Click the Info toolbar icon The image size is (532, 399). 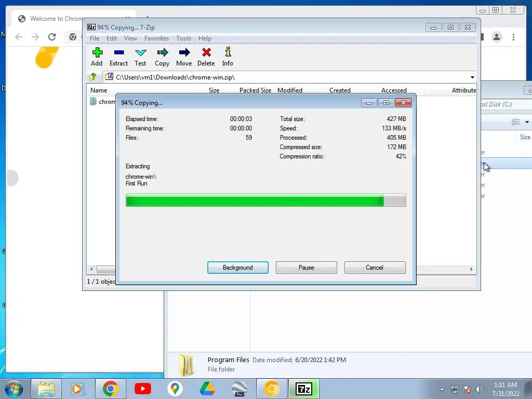(x=228, y=57)
